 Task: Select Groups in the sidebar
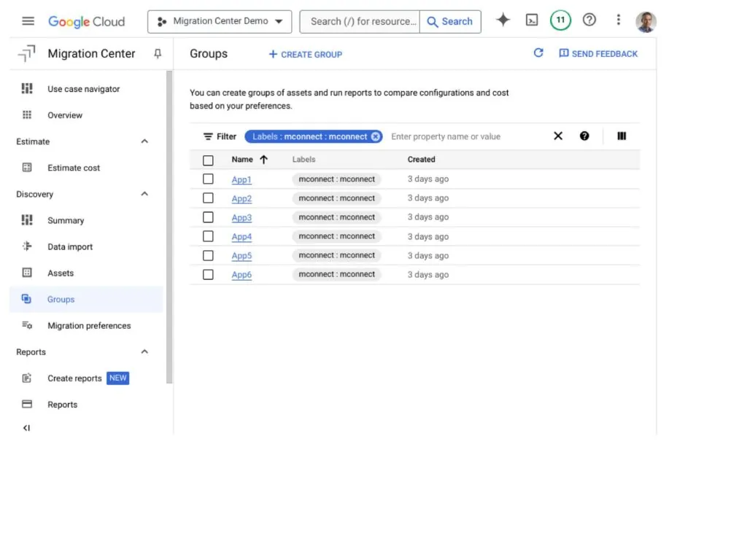point(86,299)
